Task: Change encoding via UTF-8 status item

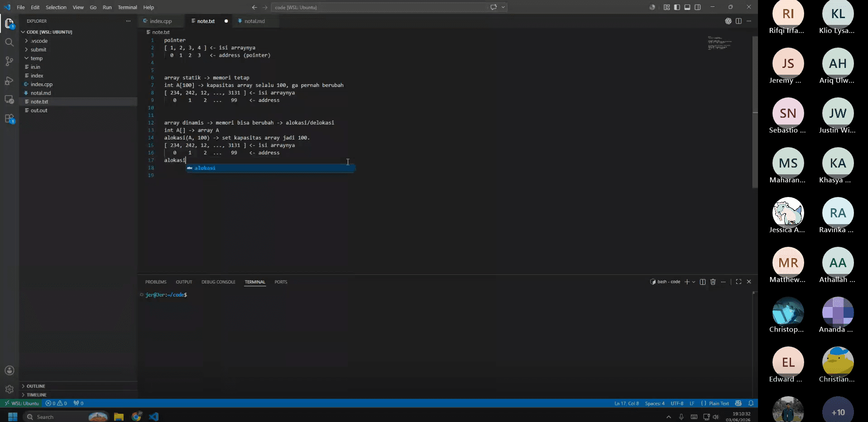Action: (677, 403)
